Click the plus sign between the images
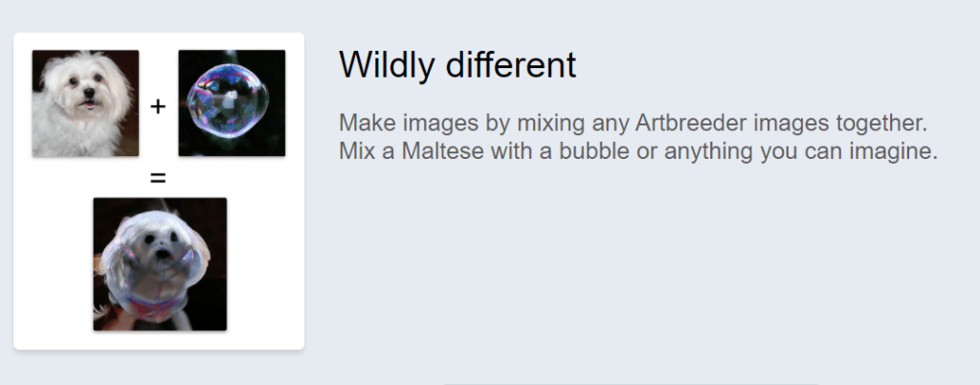980x385 pixels. [158, 107]
